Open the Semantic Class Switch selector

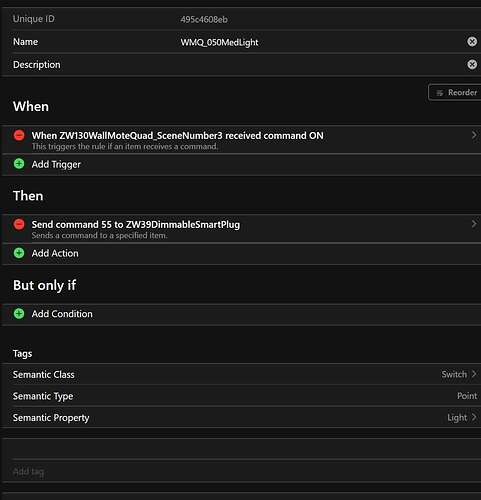coord(459,374)
